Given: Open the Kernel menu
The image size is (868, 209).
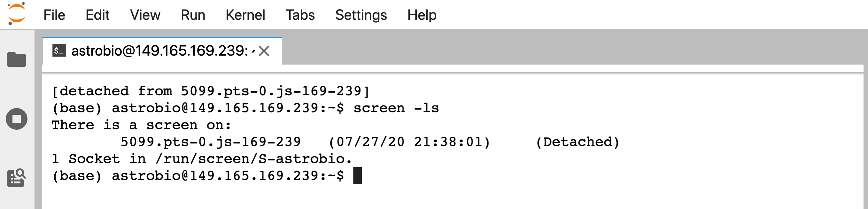Looking at the screenshot, I should tap(245, 15).
